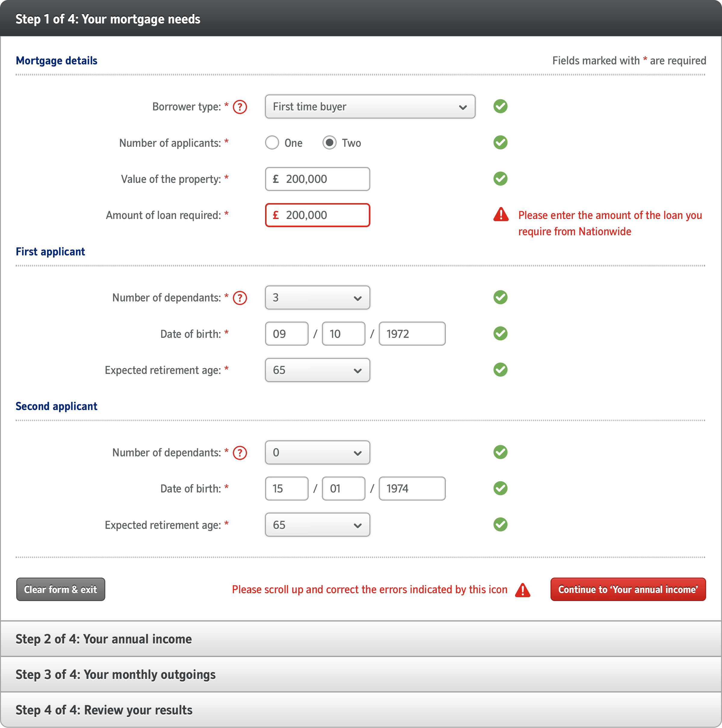Click Continue to 'Your annual income' button
The height and width of the screenshot is (728, 722).
pyautogui.click(x=628, y=589)
